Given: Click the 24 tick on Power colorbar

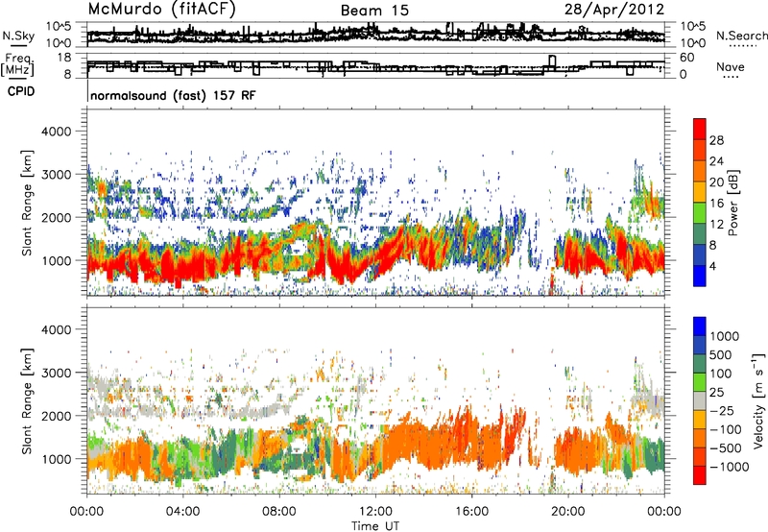Looking at the screenshot, I should [716, 161].
